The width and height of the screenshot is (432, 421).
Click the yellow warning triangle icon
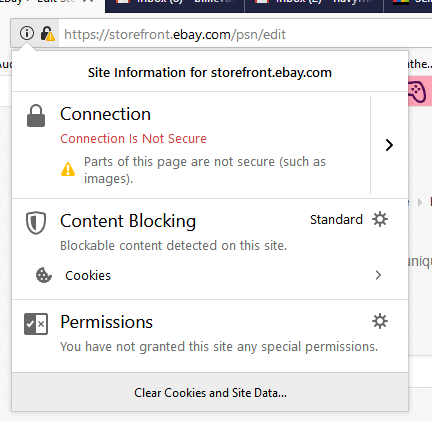pos(68,169)
